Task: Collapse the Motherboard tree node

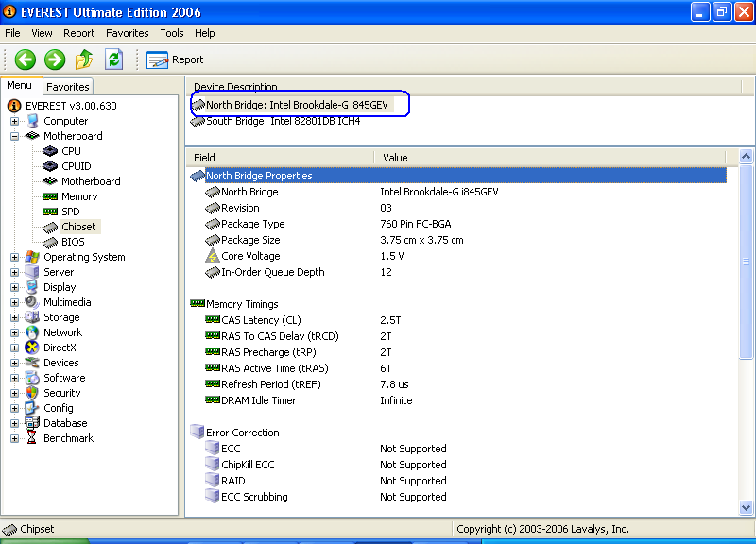Action: (14, 136)
